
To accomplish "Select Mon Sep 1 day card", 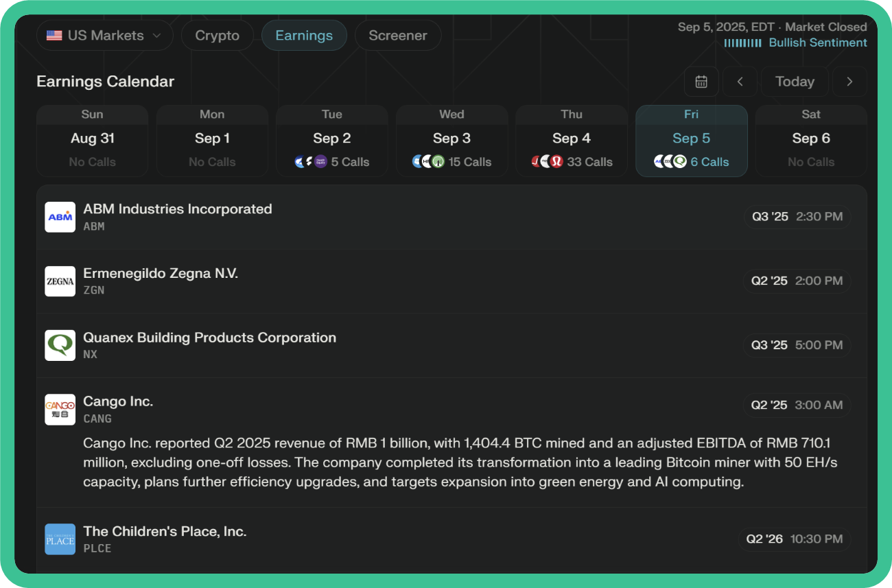I will (x=212, y=141).
